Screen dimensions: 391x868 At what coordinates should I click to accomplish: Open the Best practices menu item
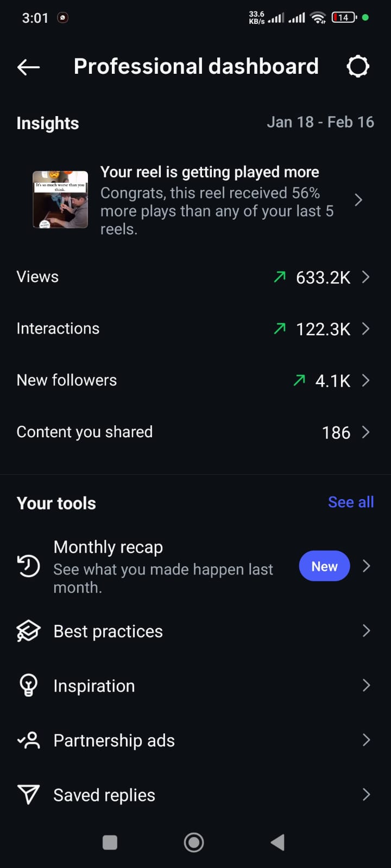click(108, 631)
